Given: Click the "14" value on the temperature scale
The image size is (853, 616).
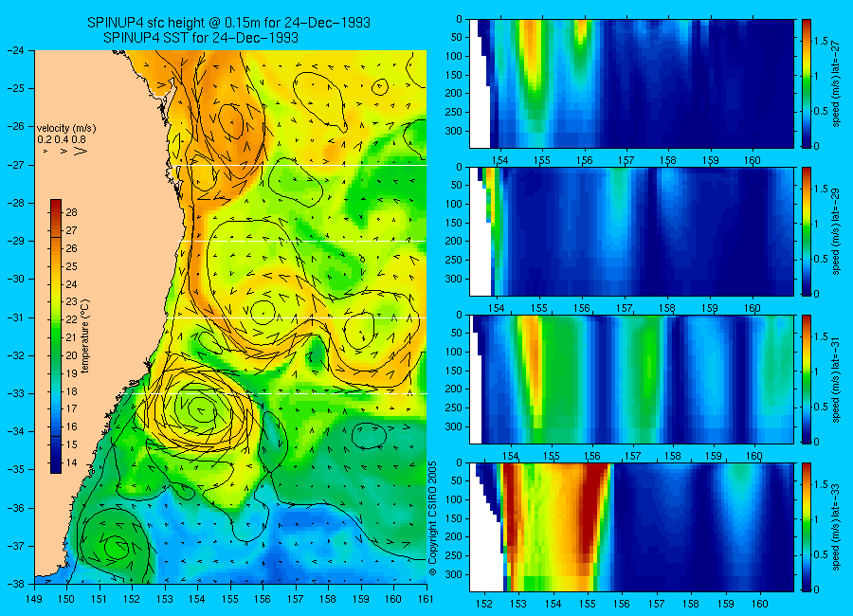Looking at the screenshot, I should coord(71,462).
